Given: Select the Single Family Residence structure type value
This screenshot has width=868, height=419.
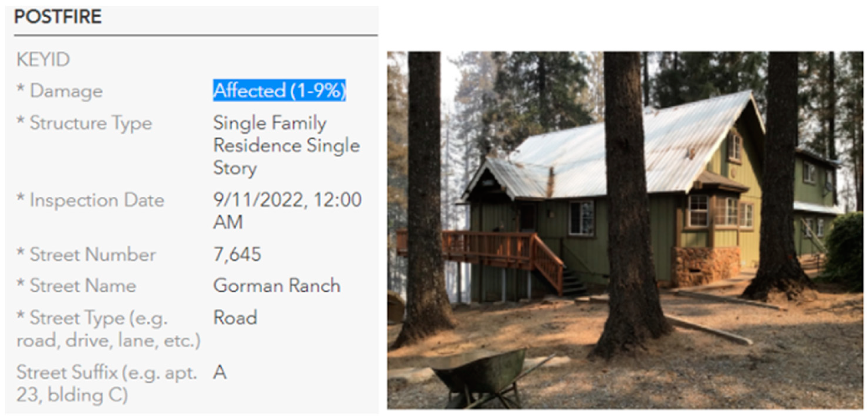Looking at the screenshot, I should click(x=287, y=145).
